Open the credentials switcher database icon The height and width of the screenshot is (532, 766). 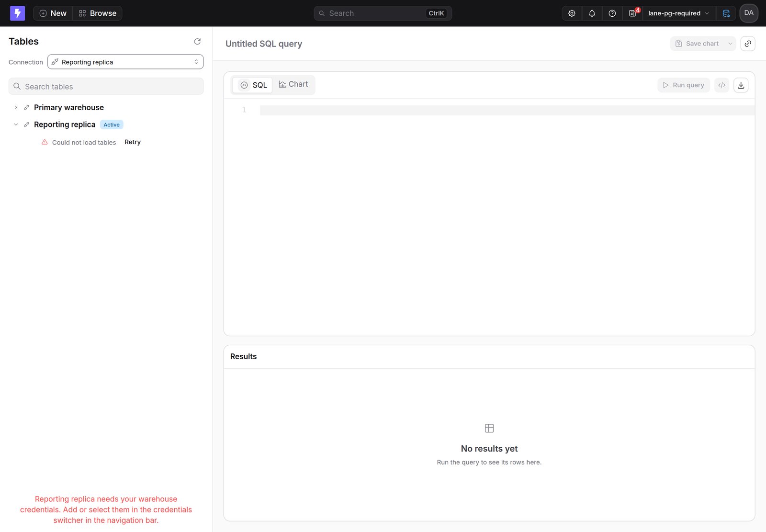pos(726,13)
